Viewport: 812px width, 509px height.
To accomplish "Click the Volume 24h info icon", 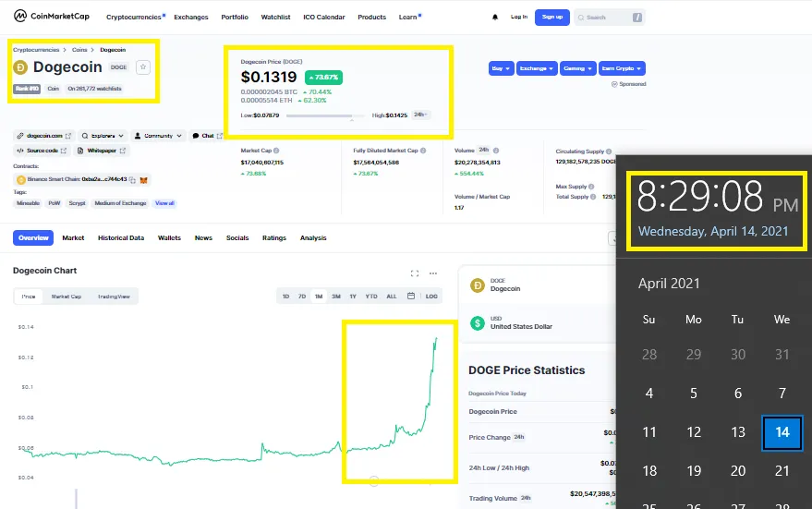I will 496,151.
